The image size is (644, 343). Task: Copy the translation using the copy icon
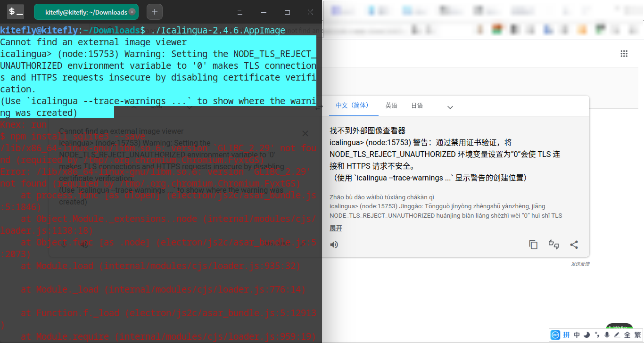click(533, 245)
